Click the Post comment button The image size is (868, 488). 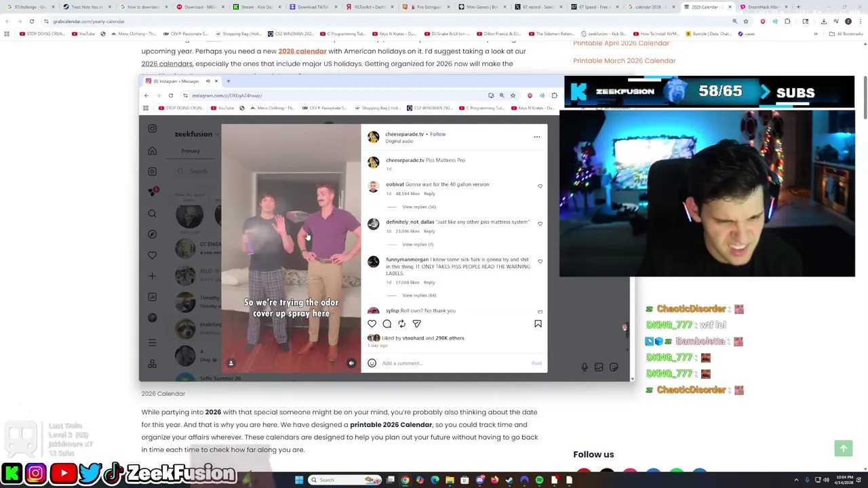[536, 363]
